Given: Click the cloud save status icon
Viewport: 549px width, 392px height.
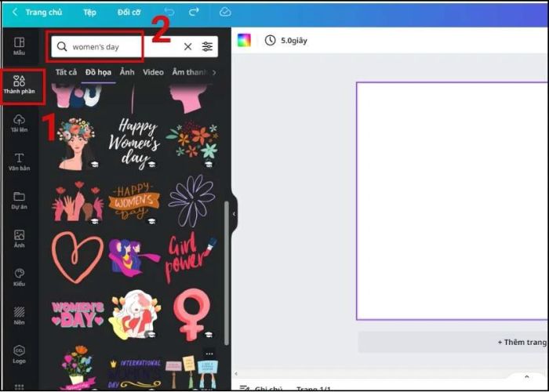Looking at the screenshot, I should (x=225, y=13).
